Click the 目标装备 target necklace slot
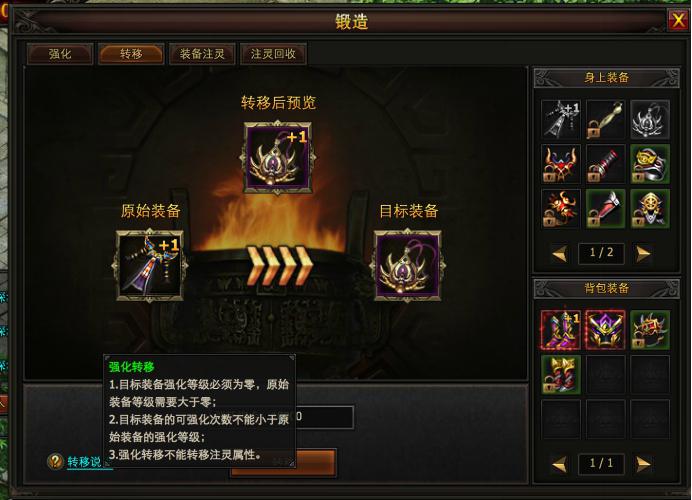This screenshot has width=692, height=500. (408, 265)
